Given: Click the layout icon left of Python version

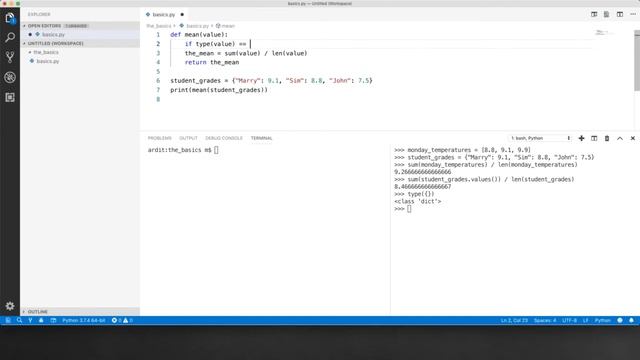Looking at the screenshot, I should pos(53,320).
